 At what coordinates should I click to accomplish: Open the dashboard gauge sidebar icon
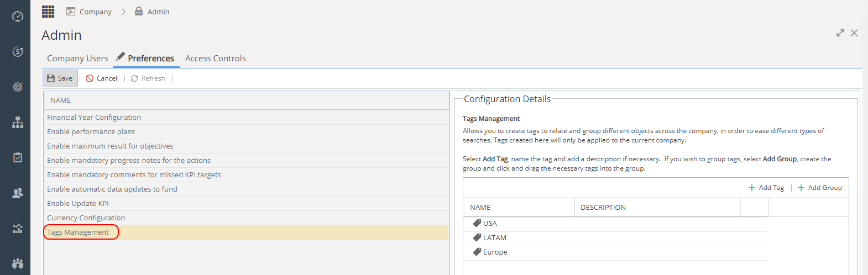(18, 17)
